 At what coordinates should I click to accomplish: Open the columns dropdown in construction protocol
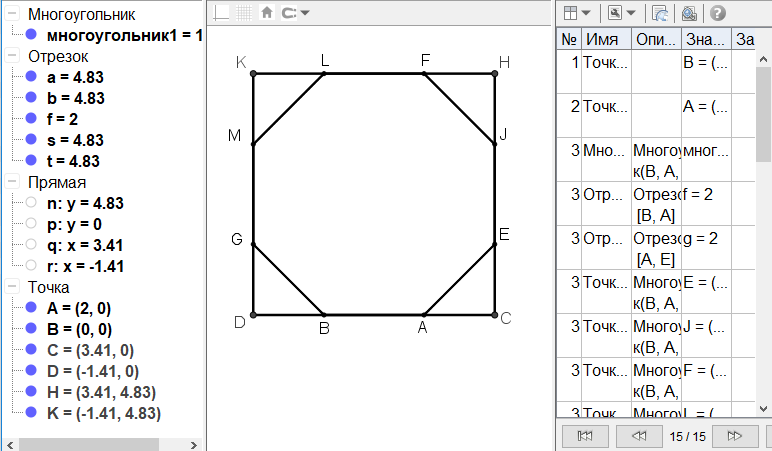577,13
